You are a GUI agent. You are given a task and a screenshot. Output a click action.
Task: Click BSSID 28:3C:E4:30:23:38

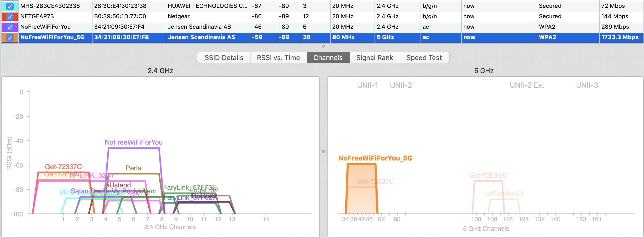120,6
